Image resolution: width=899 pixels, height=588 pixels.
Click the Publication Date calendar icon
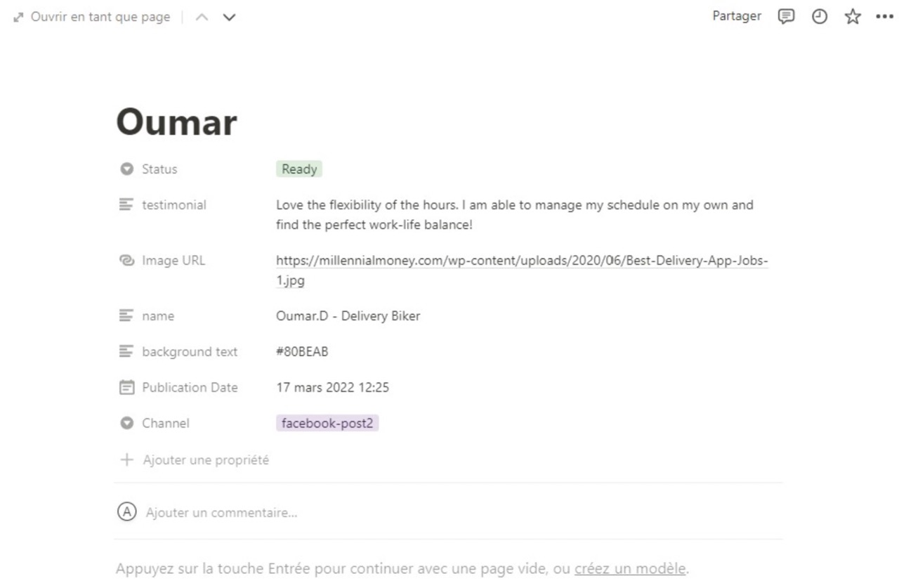click(126, 387)
